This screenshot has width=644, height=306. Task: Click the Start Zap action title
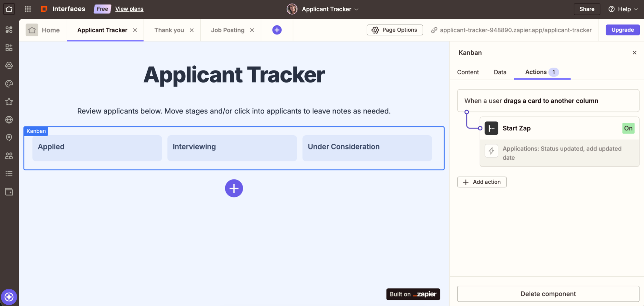click(516, 128)
